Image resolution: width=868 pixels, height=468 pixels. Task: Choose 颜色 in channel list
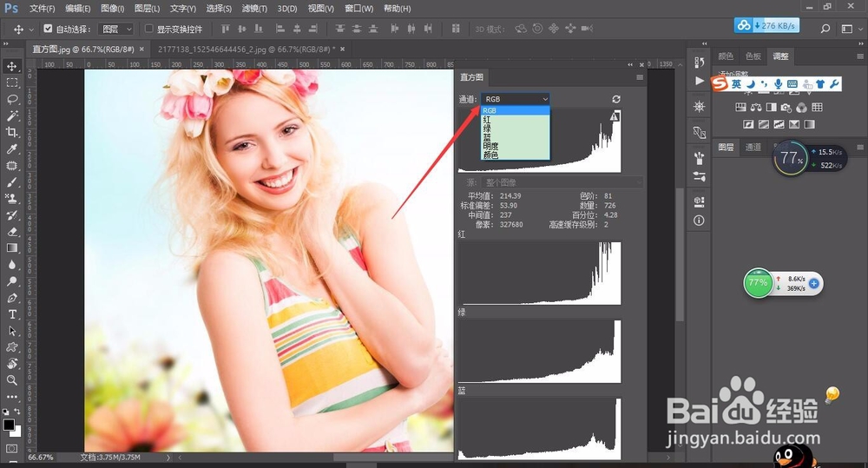[x=515, y=155]
